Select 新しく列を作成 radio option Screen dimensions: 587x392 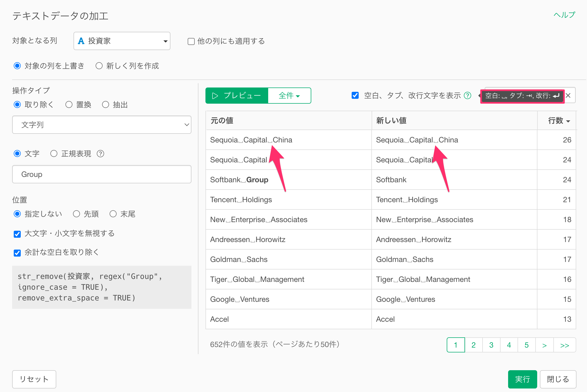coord(99,66)
